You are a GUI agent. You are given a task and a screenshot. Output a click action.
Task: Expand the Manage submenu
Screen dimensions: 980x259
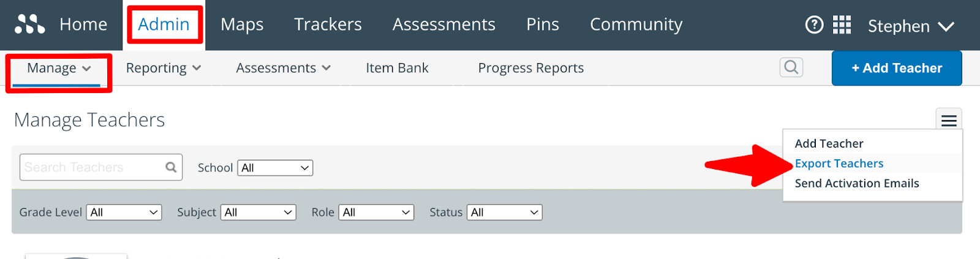(x=59, y=68)
